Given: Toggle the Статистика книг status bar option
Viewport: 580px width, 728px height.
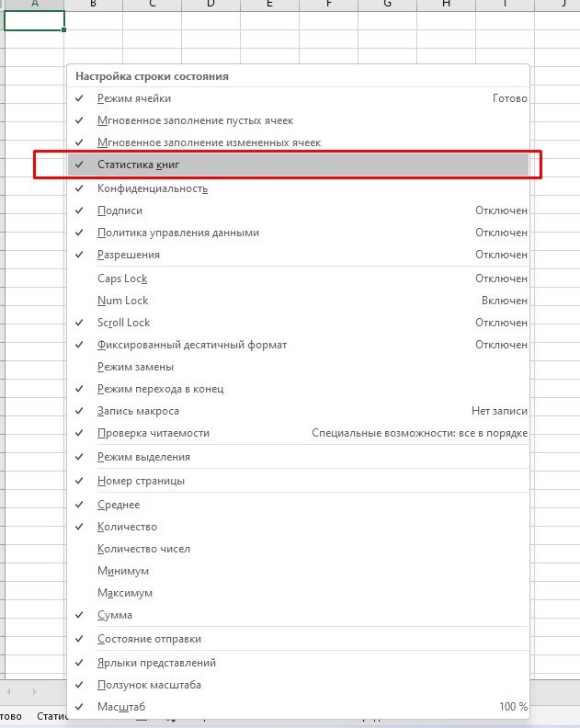Looking at the screenshot, I should [298, 165].
